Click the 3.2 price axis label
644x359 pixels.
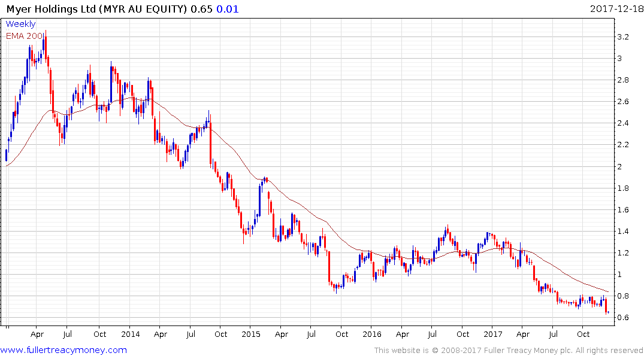622,37
